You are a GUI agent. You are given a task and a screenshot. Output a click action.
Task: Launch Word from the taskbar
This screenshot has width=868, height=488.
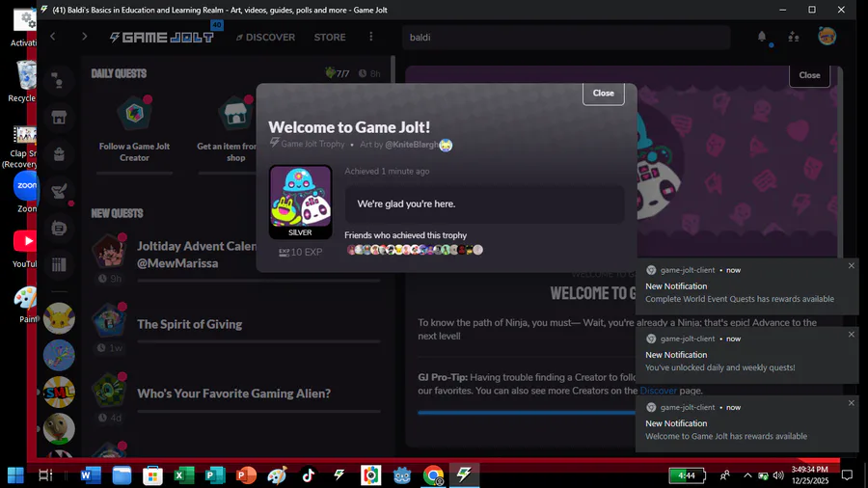[91, 474]
